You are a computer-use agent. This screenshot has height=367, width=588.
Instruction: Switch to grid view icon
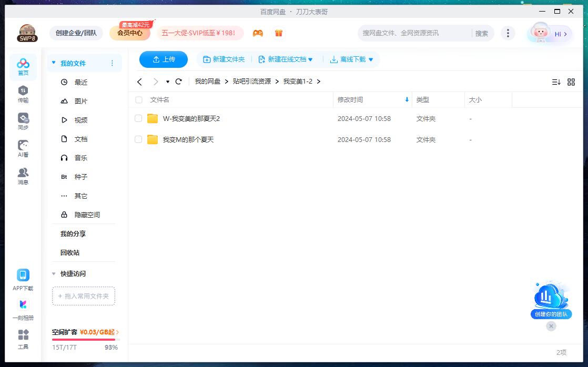pyautogui.click(x=571, y=82)
